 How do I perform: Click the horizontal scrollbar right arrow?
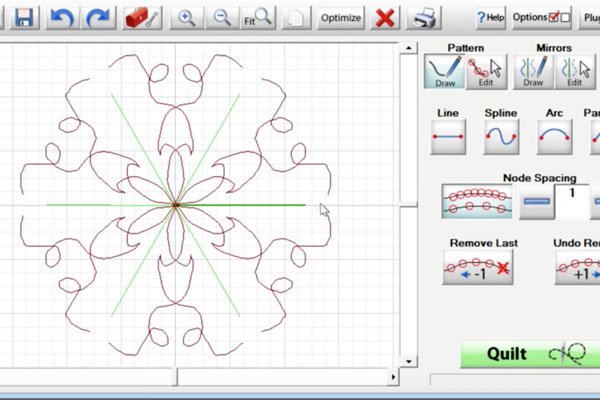pyautogui.click(x=393, y=377)
